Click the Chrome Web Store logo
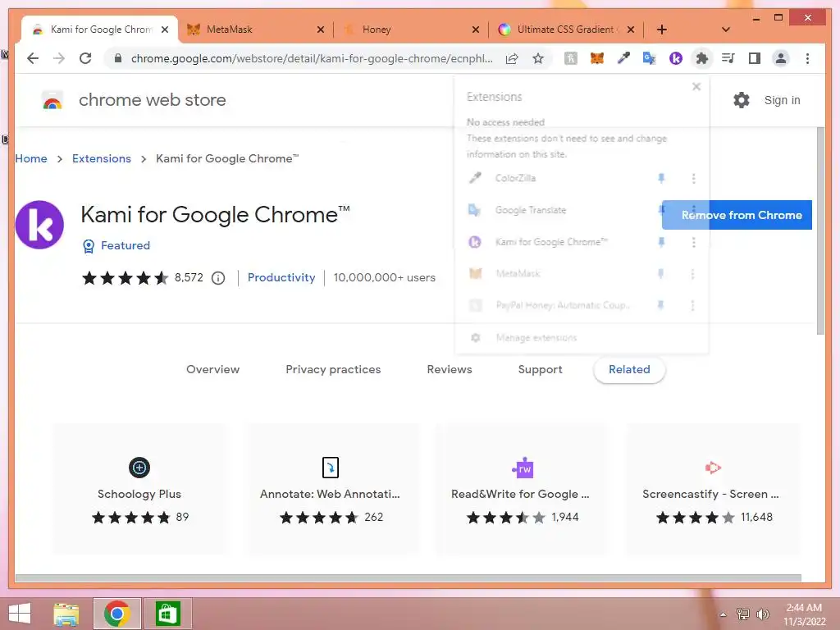840x630 pixels. click(52, 100)
